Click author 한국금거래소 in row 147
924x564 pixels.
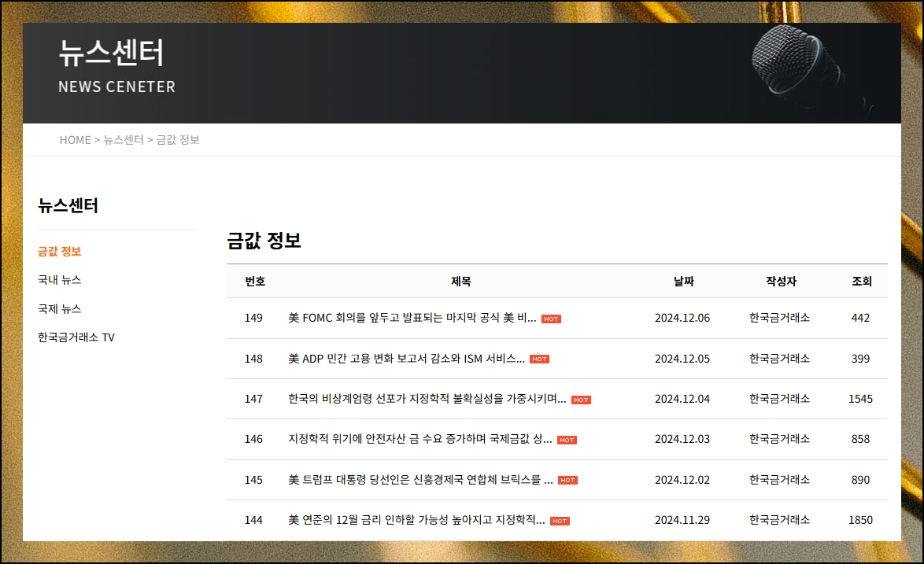780,399
